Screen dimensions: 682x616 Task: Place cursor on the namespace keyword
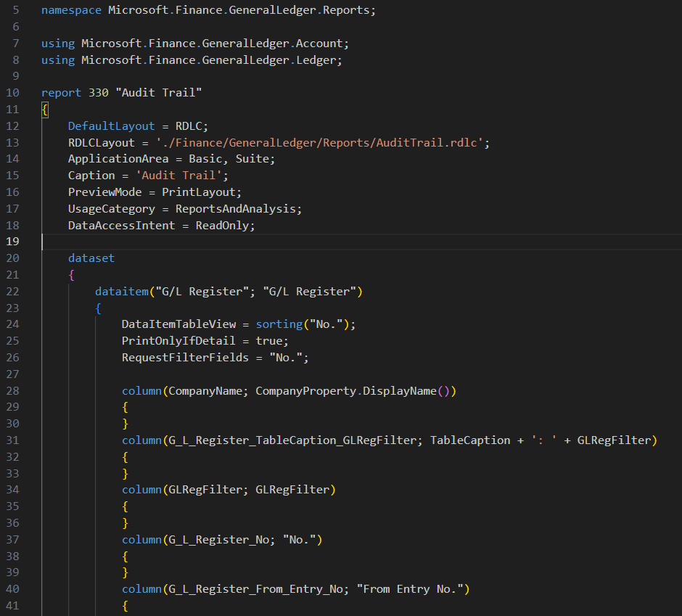(71, 11)
